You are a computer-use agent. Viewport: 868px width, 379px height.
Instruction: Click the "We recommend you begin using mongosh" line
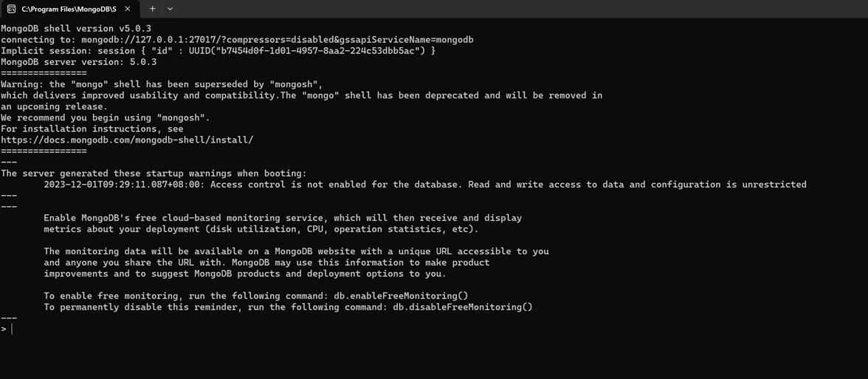tap(106, 117)
